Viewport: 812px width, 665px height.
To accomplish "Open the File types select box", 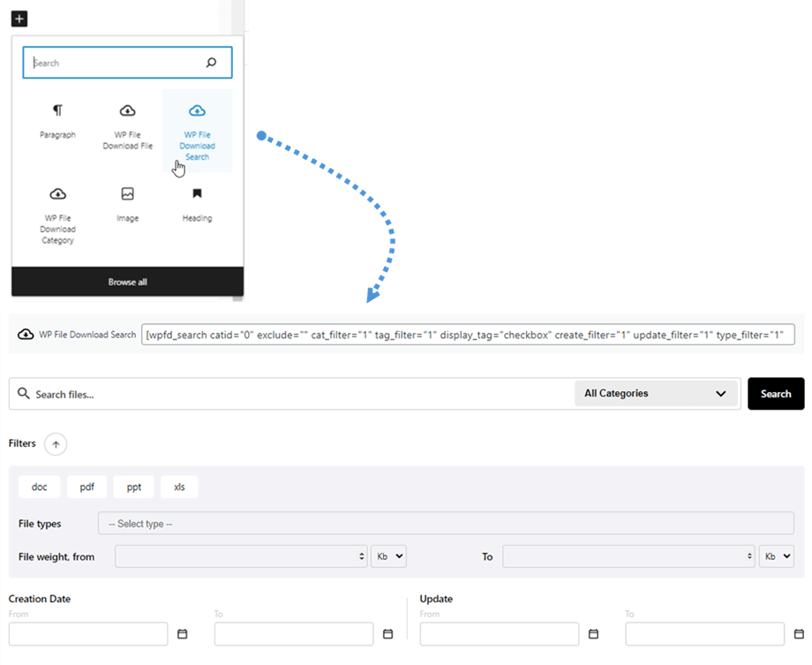I will coord(446,524).
